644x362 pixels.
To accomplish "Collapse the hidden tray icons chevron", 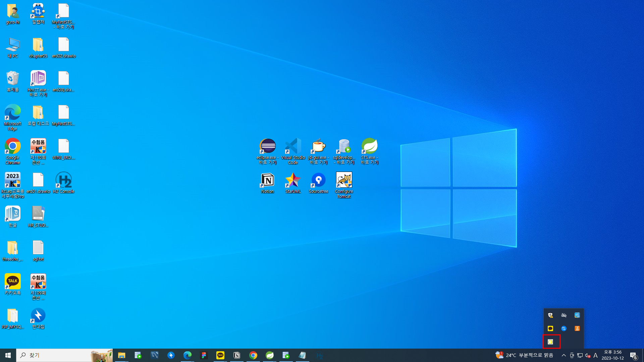I will [564, 355].
